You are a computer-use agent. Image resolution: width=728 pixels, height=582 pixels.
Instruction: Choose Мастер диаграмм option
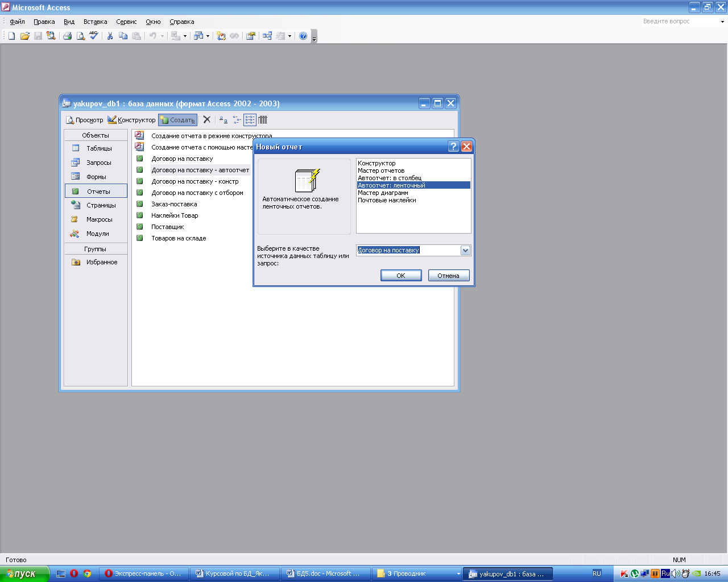coord(413,193)
